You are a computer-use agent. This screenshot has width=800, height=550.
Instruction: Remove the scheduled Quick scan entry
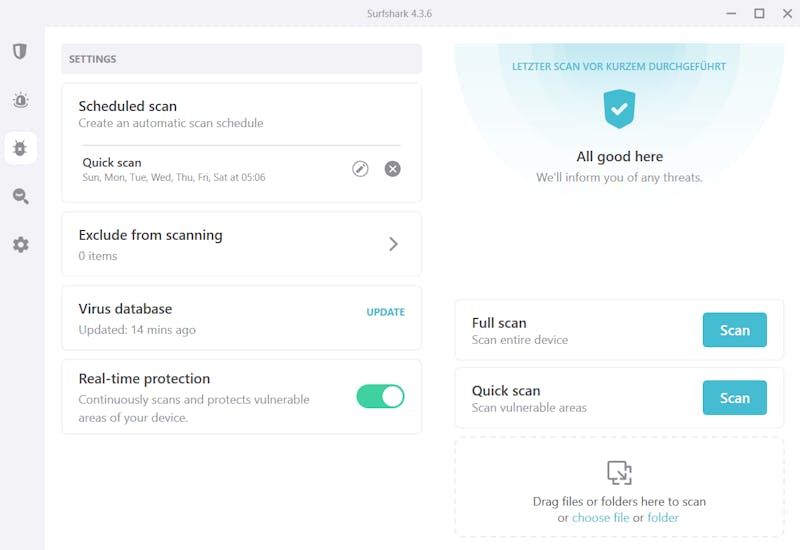pyautogui.click(x=392, y=169)
